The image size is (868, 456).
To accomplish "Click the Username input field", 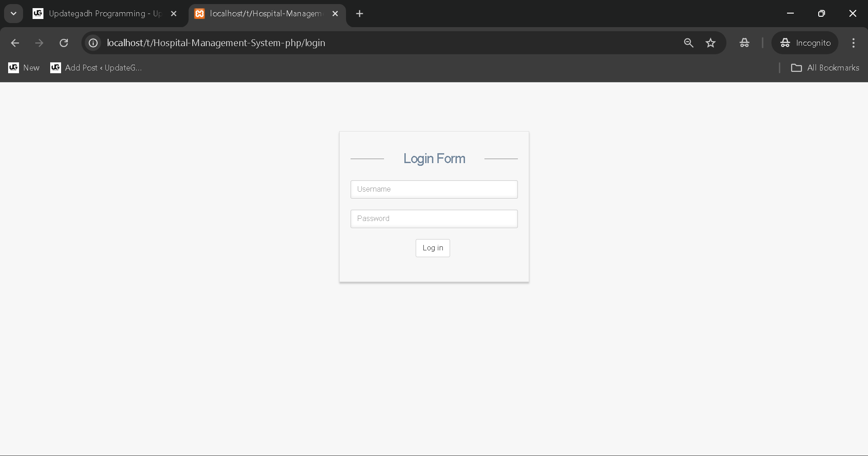I will coord(434,189).
